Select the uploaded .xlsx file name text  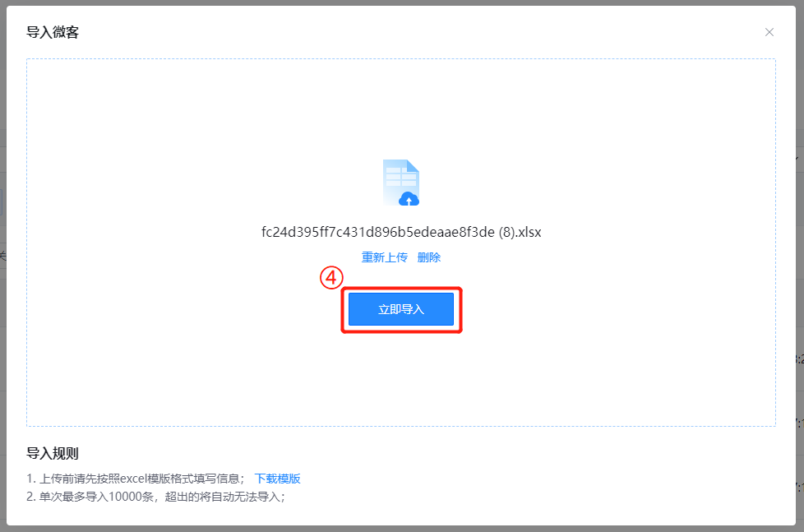pyautogui.click(x=401, y=233)
